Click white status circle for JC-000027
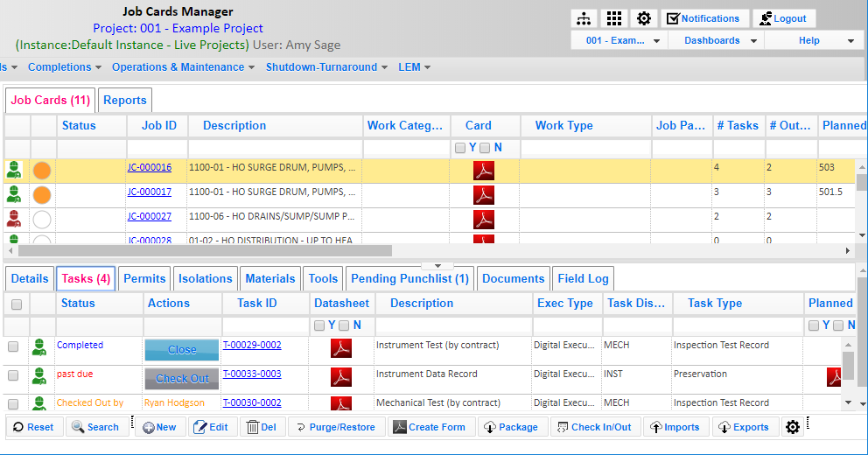 42,220
